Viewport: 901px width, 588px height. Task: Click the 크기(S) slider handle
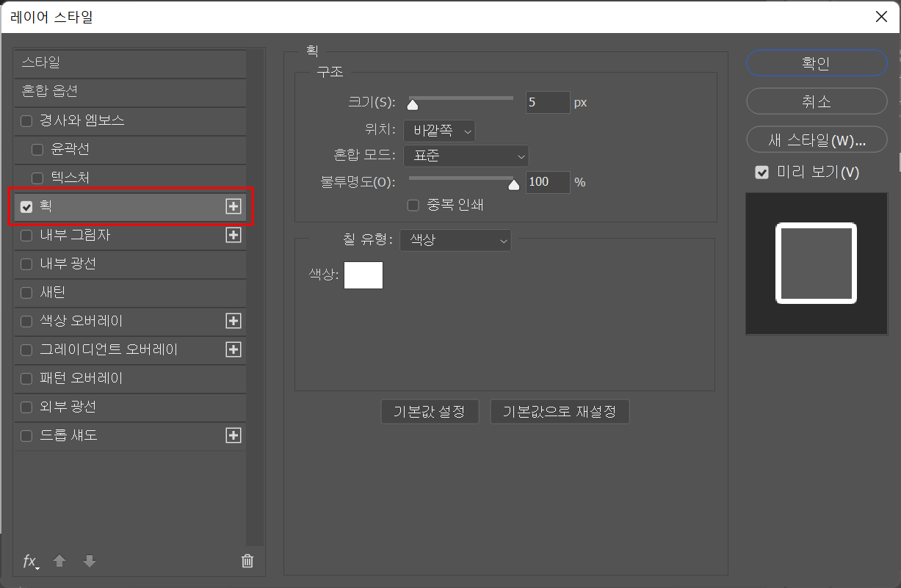click(413, 104)
